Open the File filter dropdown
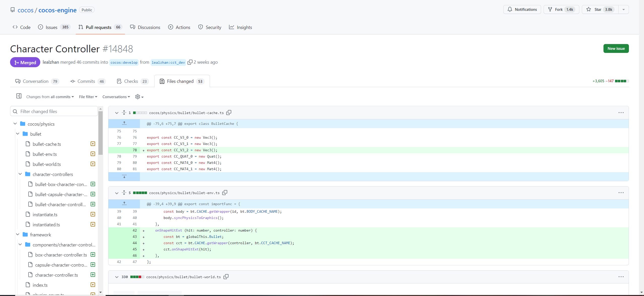Viewport: 644px width, 296px height. [88, 97]
